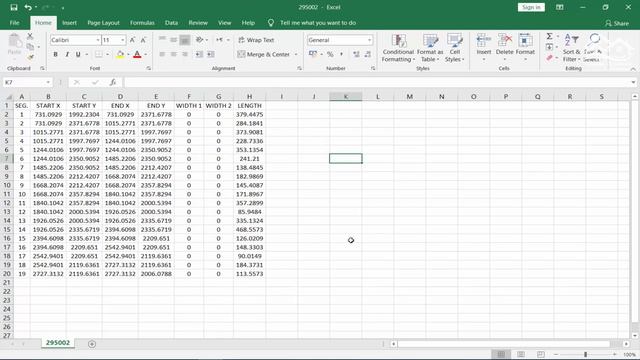Toggle the Middle Align button
This screenshot has width=640, height=360.
pos(173,40)
